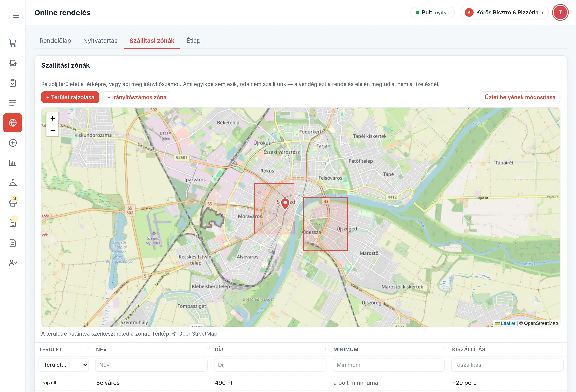The image size is (576, 392).
Task: Open the receipt icon with warning badge
Action: point(13,223)
